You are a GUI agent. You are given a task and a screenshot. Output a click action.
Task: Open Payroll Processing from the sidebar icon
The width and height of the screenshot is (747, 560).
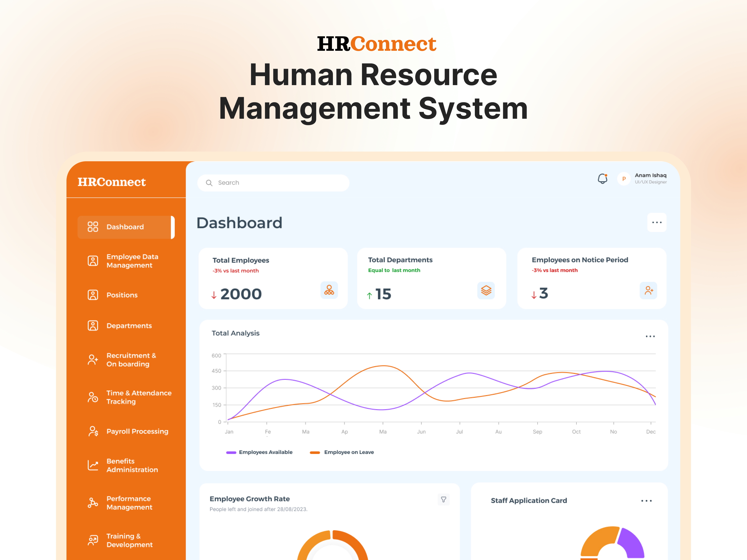93,431
